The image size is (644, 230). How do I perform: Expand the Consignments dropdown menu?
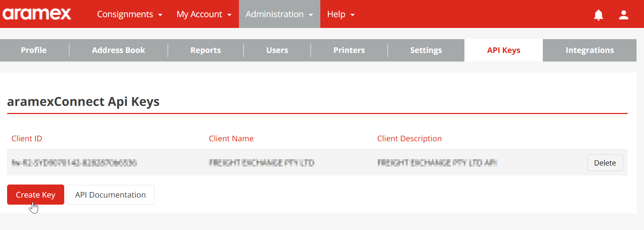(x=130, y=14)
